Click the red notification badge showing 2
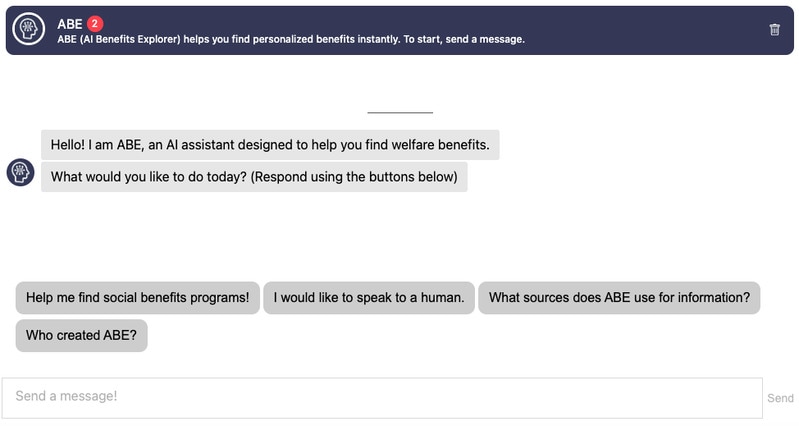The image size is (799, 426). point(95,23)
